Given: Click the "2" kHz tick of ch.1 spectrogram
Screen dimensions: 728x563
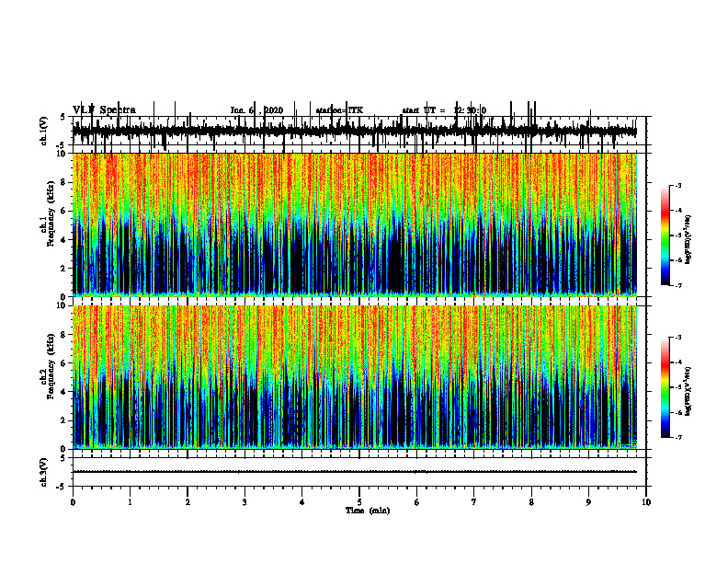Looking at the screenshot, I should tap(63, 269).
